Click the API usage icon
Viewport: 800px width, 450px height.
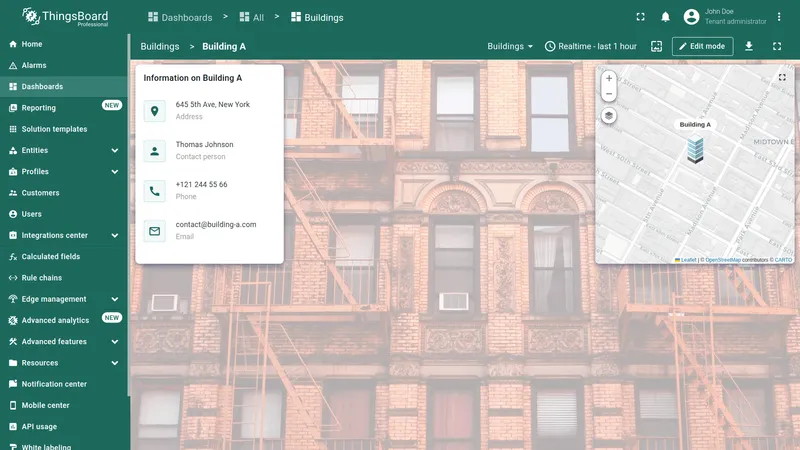pyautogui.click(x=13, y=427)
